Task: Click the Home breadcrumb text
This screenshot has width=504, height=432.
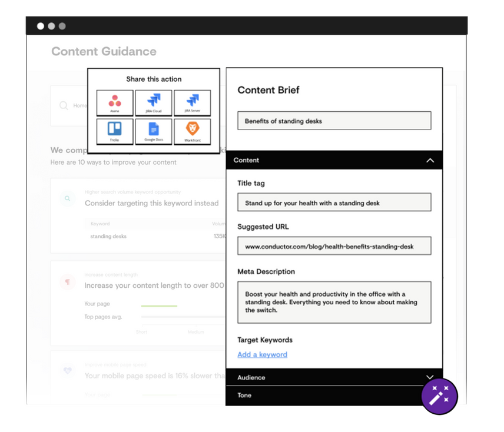Action: (x=80, y=105)
